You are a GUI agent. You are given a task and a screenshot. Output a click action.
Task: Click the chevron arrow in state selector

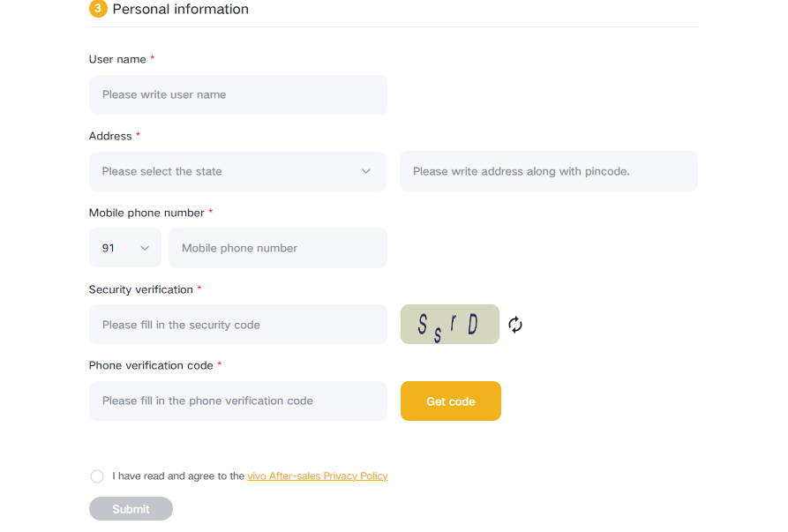tap(366, 171)
